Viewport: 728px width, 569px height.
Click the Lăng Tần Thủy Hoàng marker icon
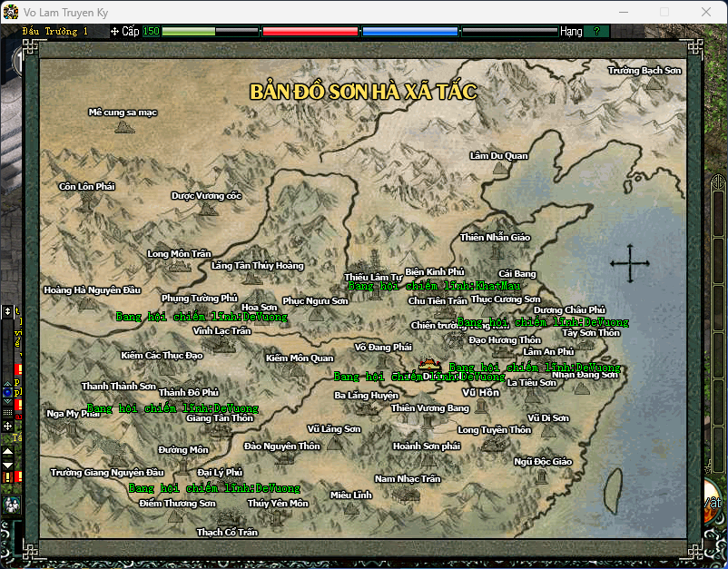252,278
